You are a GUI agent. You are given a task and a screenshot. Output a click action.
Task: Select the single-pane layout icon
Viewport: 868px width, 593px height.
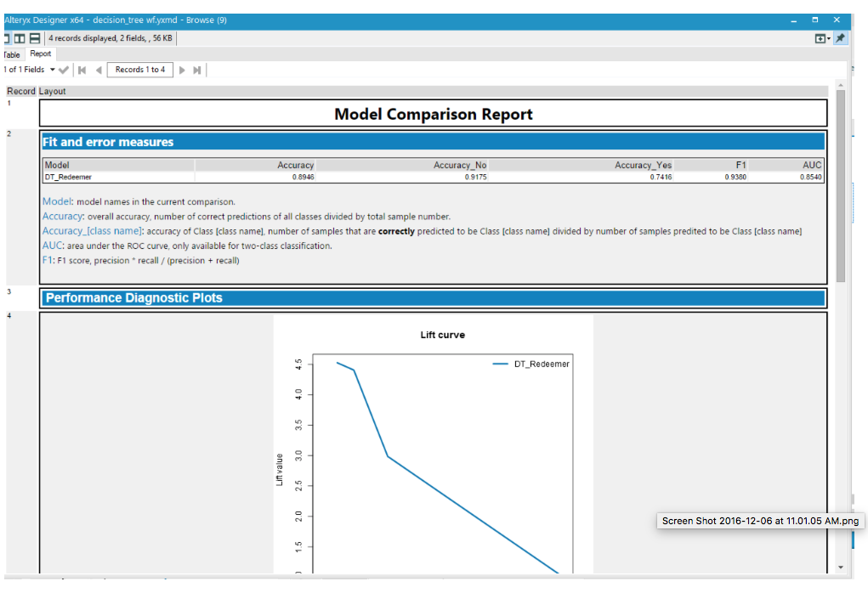click(7, 38)
